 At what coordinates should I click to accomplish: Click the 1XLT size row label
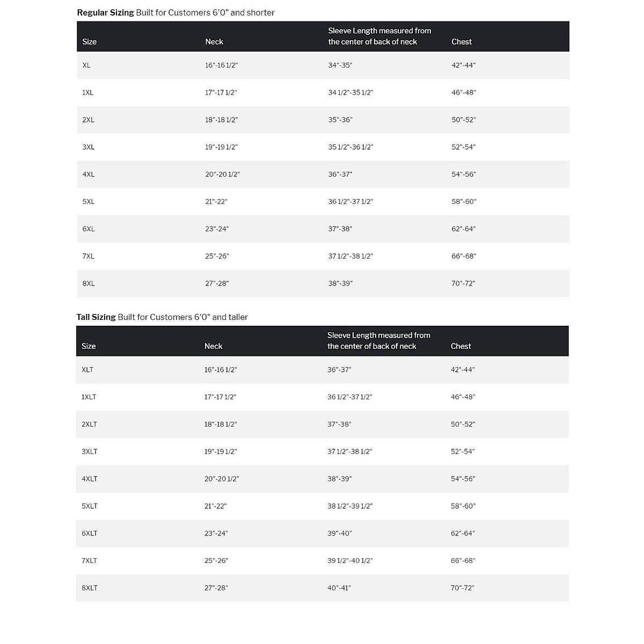[89, 397]
